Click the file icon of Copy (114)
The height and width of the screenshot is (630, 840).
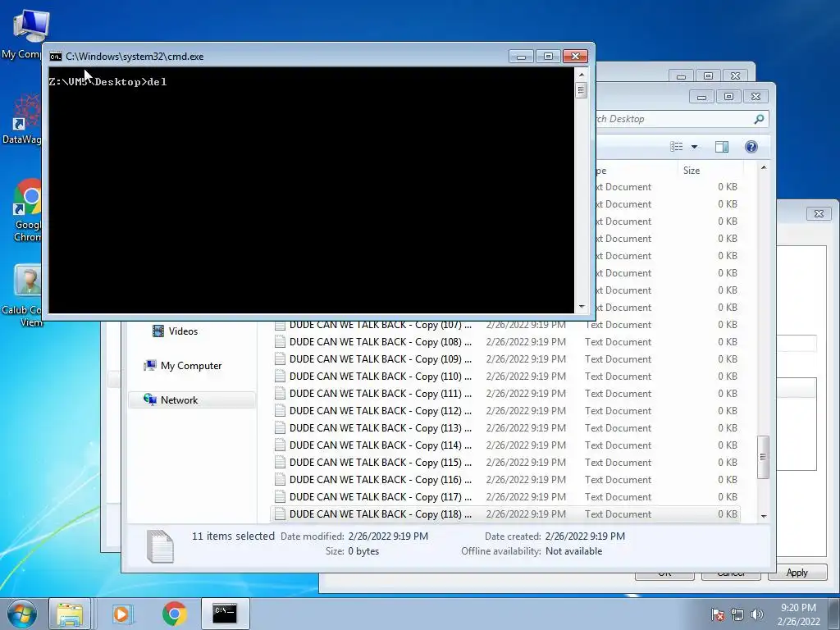(280, 445)
